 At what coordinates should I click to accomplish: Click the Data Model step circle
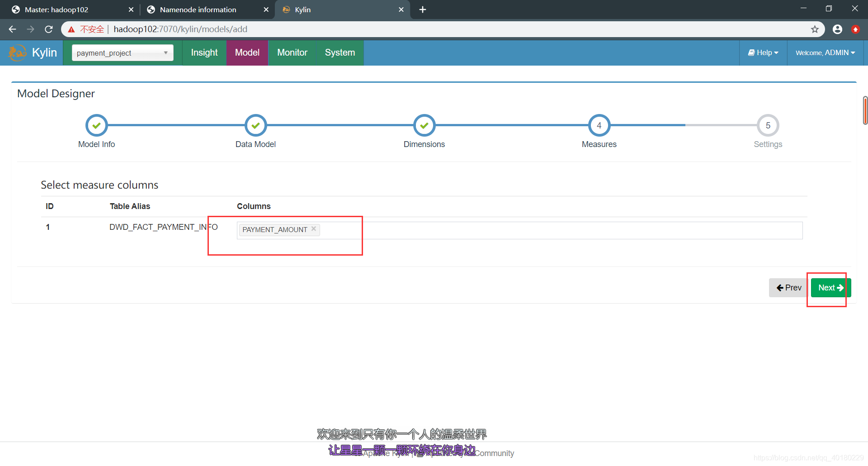pos(255,125)
